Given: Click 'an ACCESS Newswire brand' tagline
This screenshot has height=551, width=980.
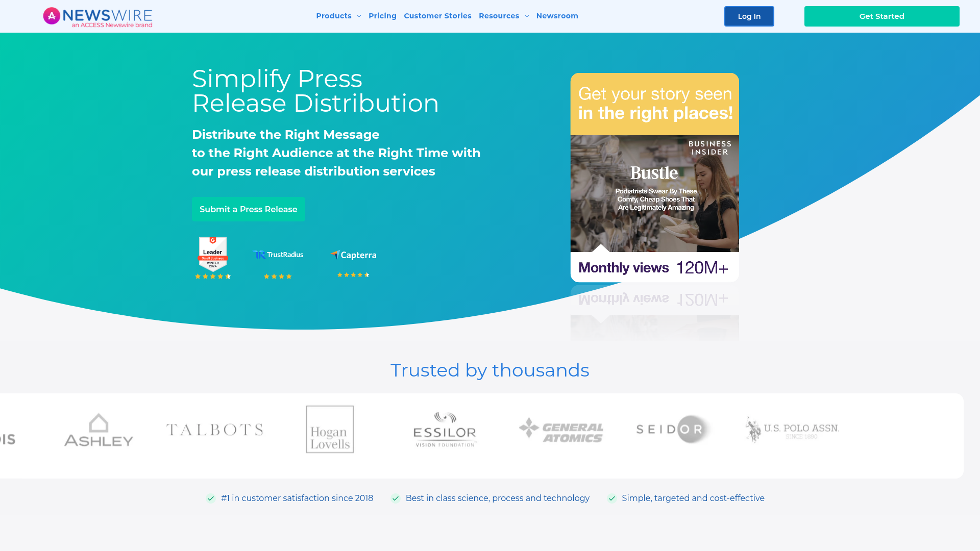Looking at the screenshot, I should [x=112, y=25].
